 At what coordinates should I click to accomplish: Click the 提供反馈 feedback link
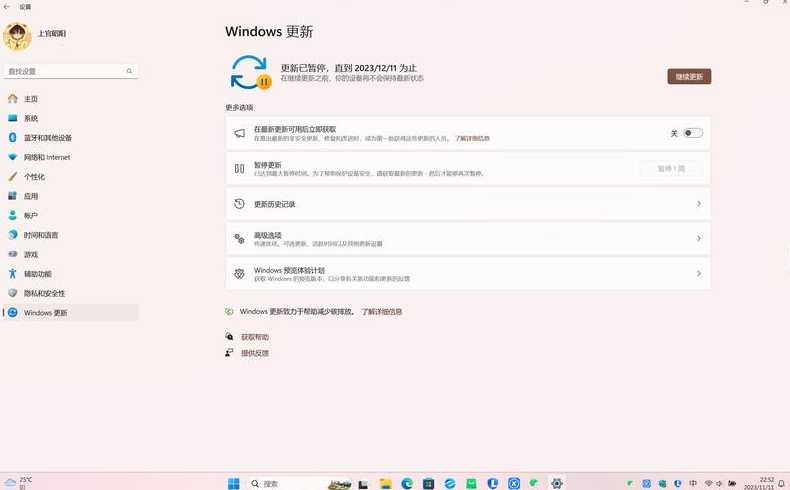(x=254, y=353)
